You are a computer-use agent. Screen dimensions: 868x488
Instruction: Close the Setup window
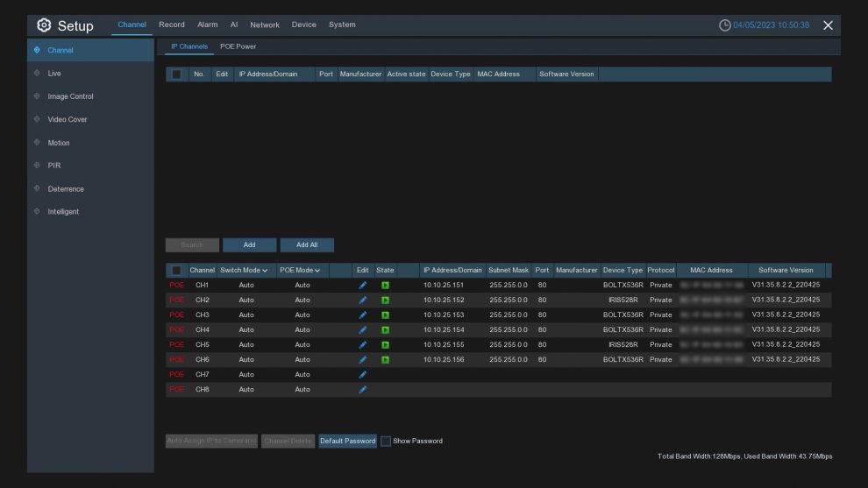point(828,25)
